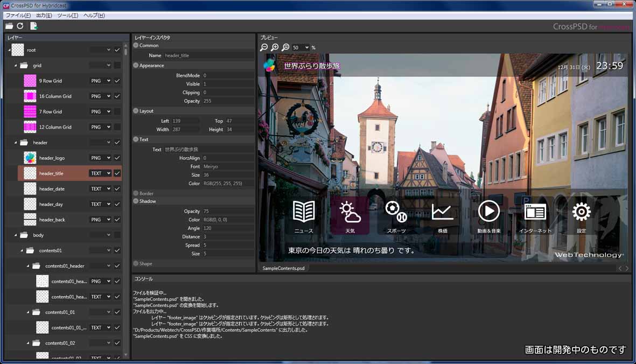Viewport: 636px width, 364px height.
Task: Enable the 7 Row Grid checkbox
Action: 117,111
